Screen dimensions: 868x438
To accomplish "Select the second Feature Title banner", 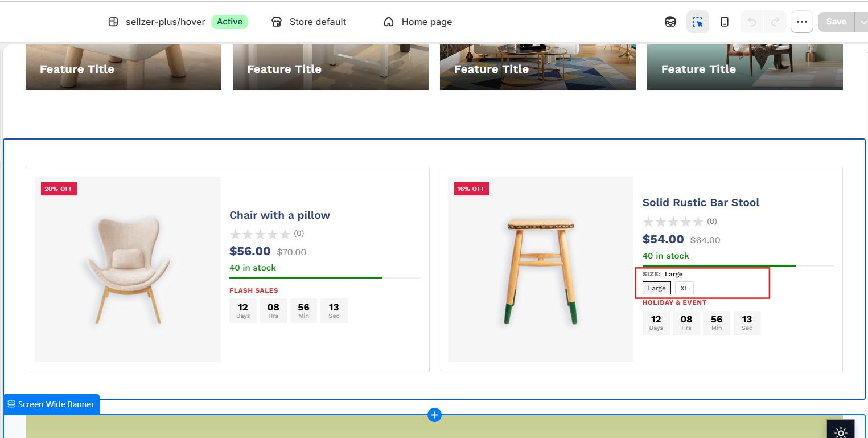I will pyautogui.click(x=331, y=67).
